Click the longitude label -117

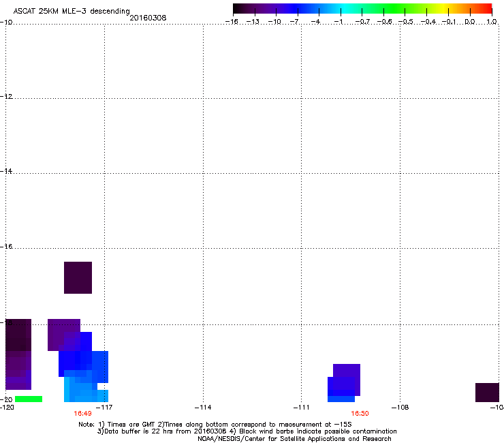[104, 408]
